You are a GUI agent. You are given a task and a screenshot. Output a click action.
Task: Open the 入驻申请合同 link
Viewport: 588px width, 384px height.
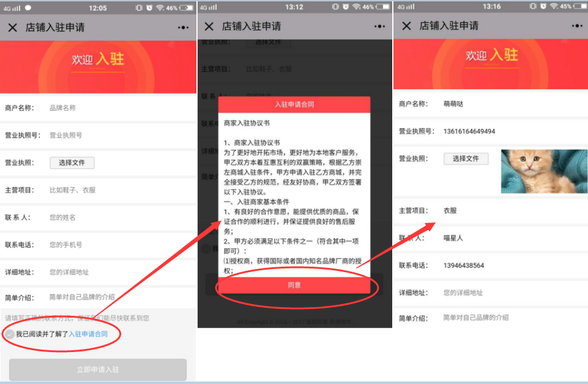tap(88, 334)
